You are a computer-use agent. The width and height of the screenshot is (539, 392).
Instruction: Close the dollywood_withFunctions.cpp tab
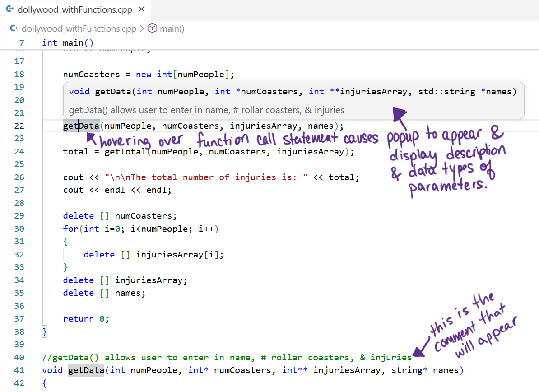tap(141, 9)
